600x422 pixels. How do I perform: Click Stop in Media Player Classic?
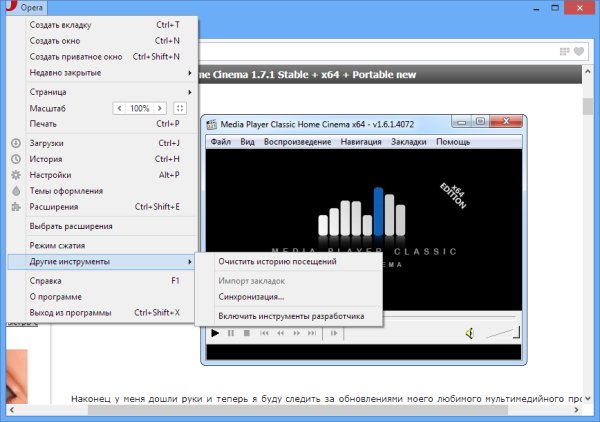(247, 333)
